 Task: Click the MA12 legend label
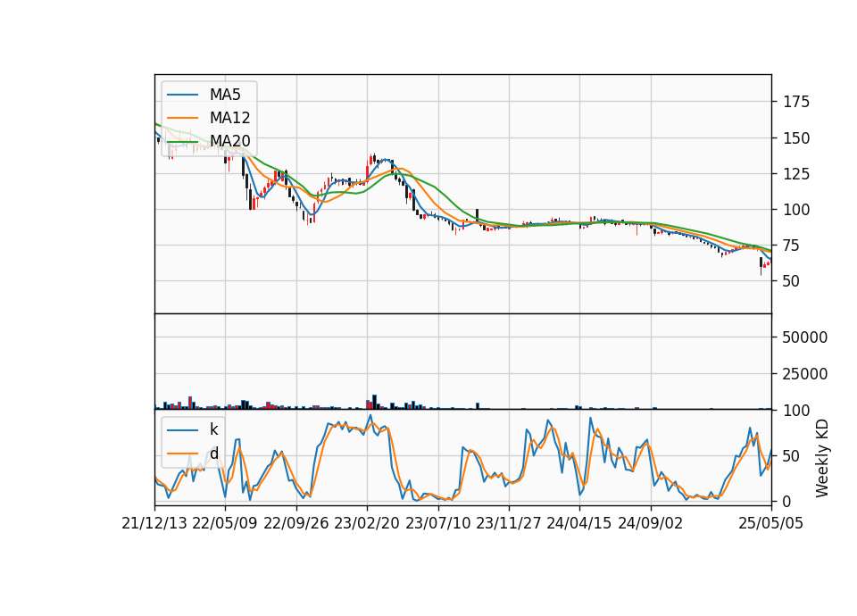pos(229,118)
